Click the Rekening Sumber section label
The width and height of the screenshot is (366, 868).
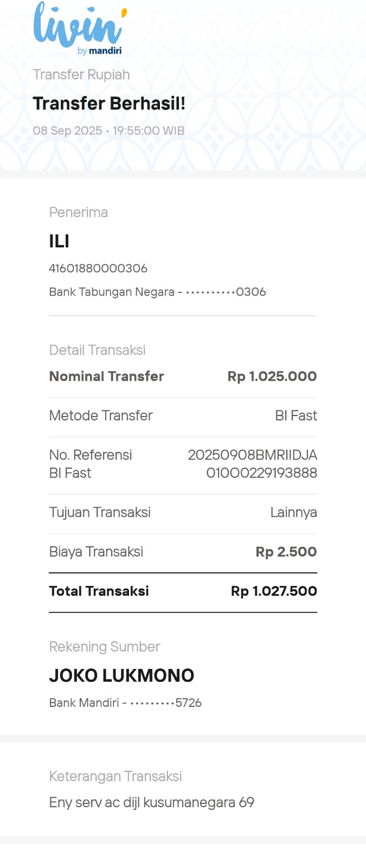105,647
